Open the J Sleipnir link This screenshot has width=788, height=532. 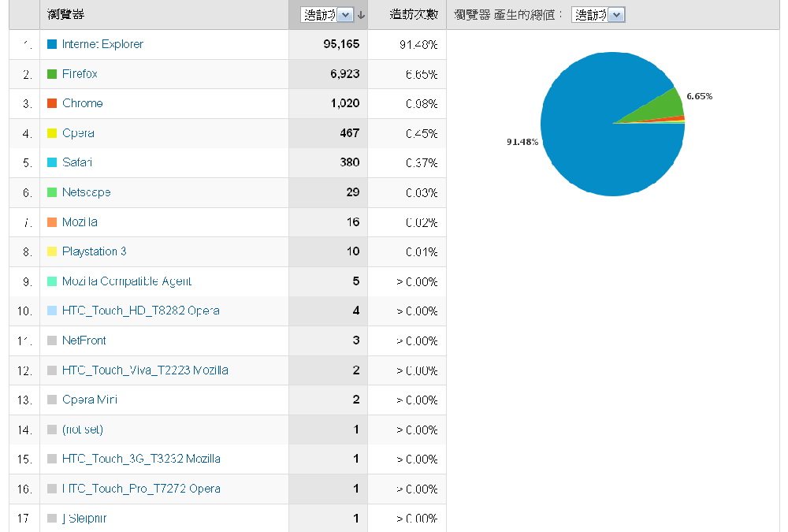click(84, 519)
